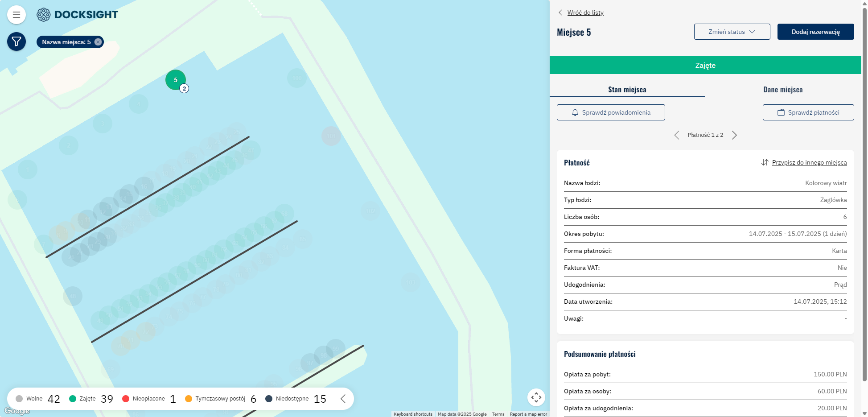Click stay period '14.07.2025 - 15.07.2025 (1 dzień)'

point(798,234)
